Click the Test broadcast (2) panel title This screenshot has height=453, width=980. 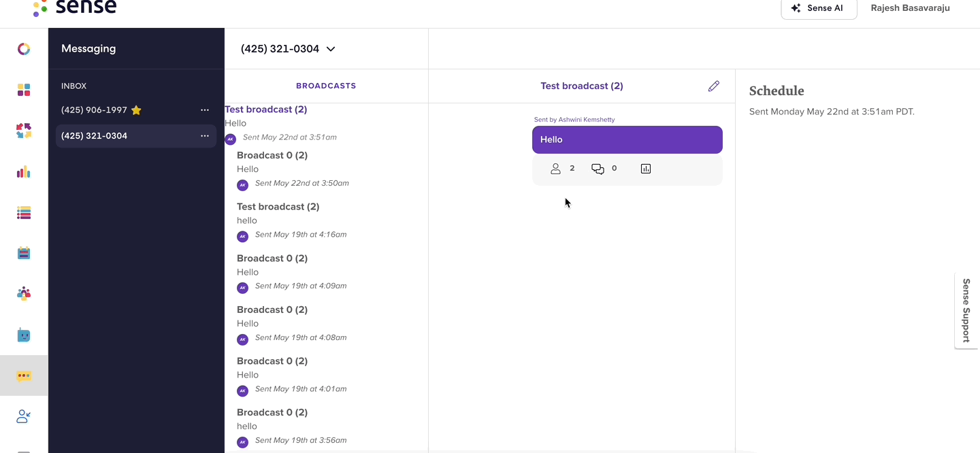[x=582, y=86]
